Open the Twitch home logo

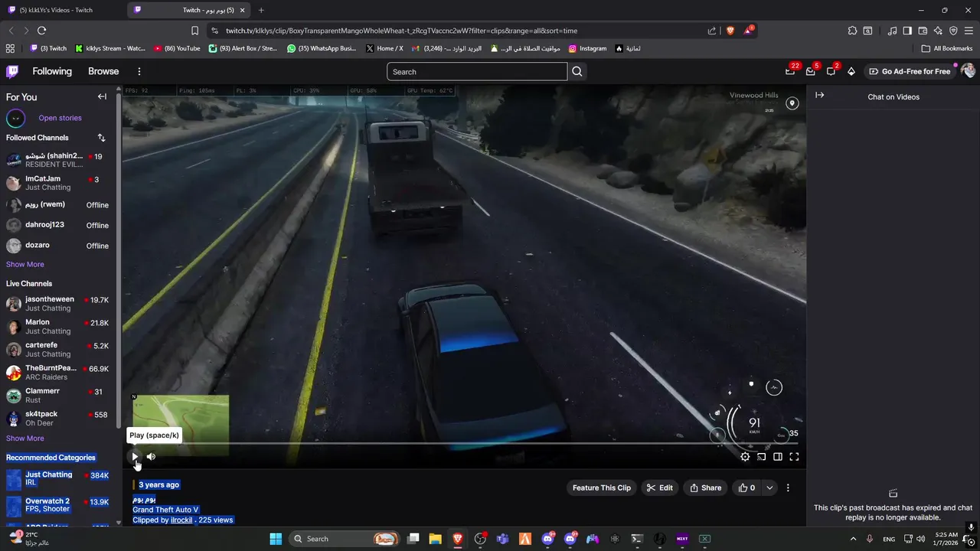tap(12, 71)
